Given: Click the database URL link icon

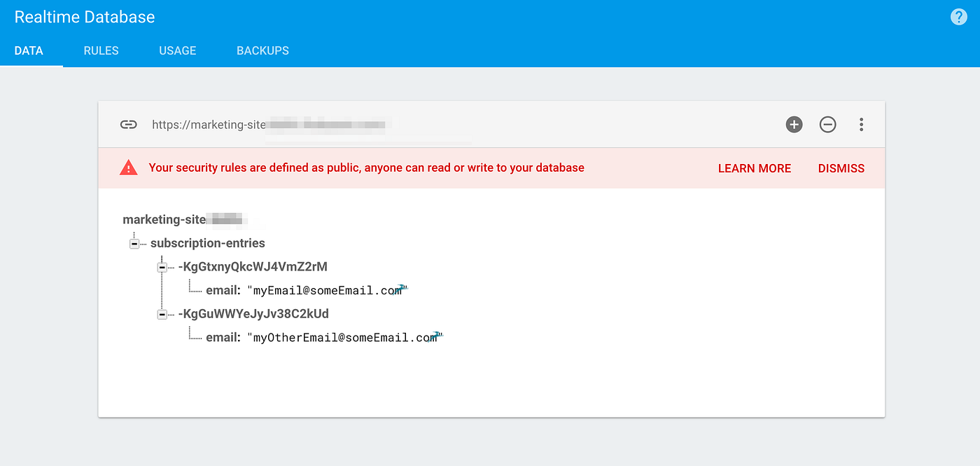Looking at the screenshot, I should tap(128, 125).
